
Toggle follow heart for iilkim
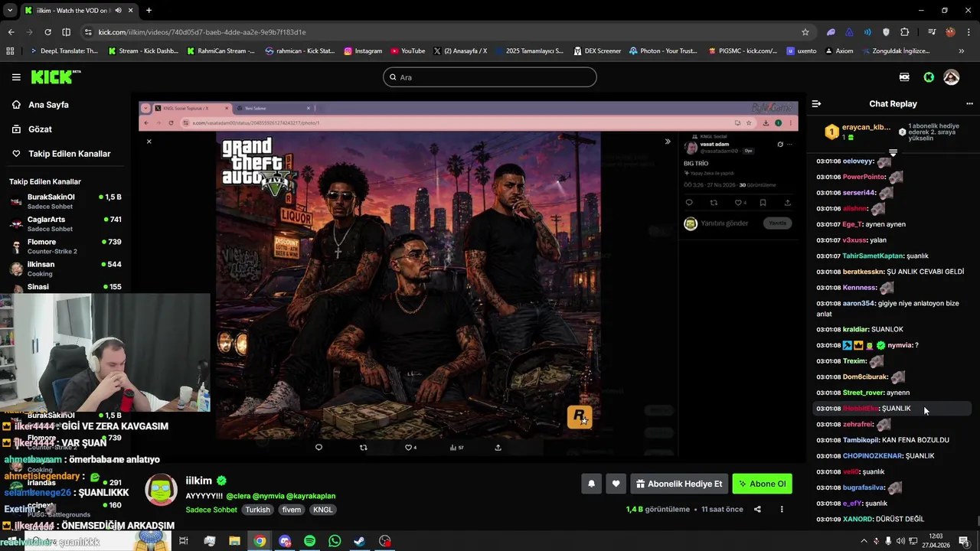coord(616,484)
